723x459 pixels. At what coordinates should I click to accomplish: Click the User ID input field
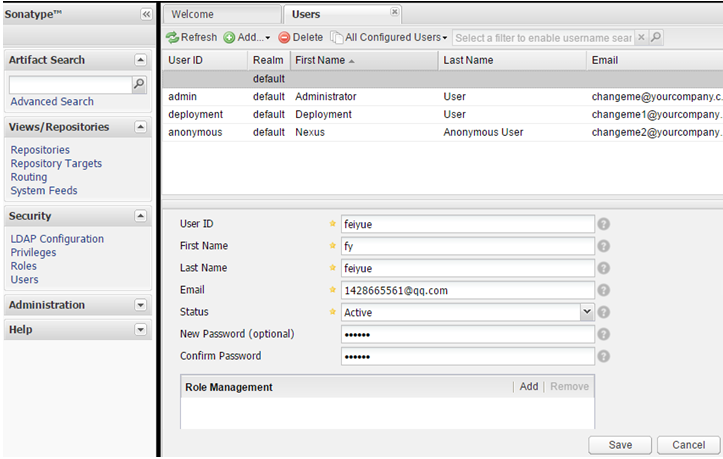[x=468, y=224]
